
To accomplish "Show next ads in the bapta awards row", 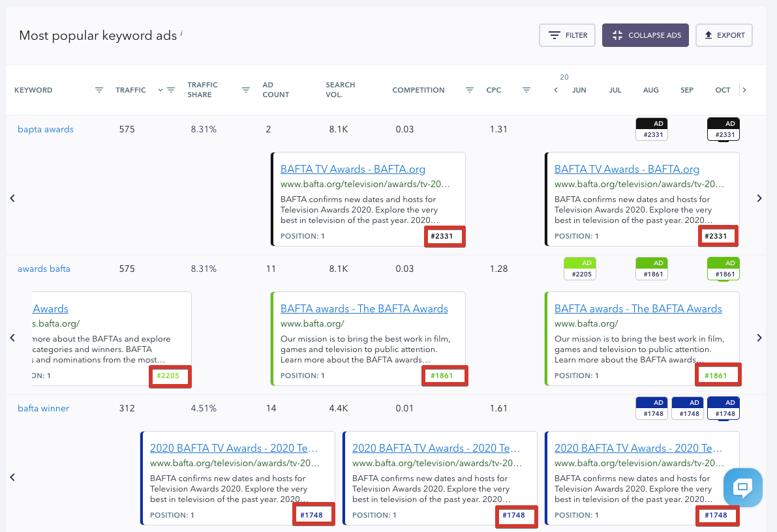I will 759,198.
